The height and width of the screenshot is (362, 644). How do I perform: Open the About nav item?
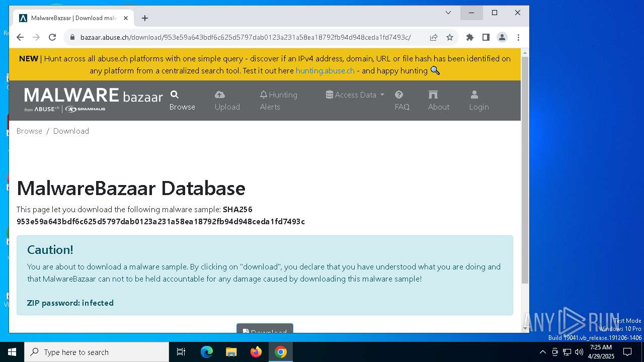439,101
